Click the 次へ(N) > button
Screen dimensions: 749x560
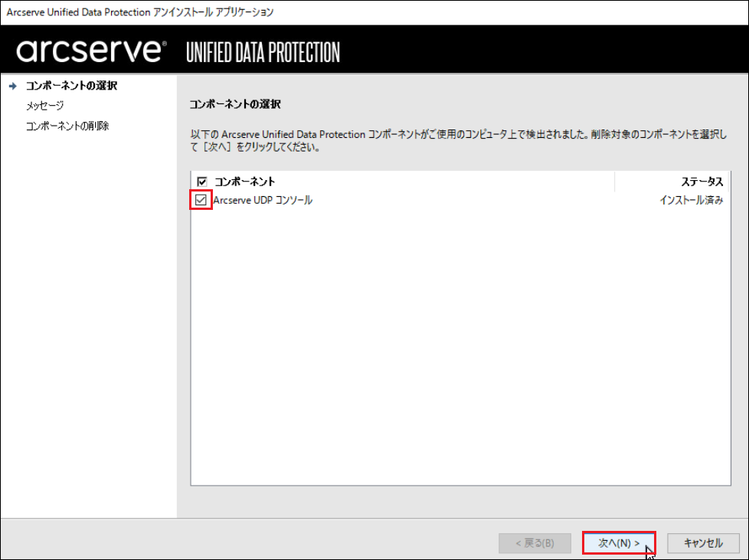(x=619, y=543)
